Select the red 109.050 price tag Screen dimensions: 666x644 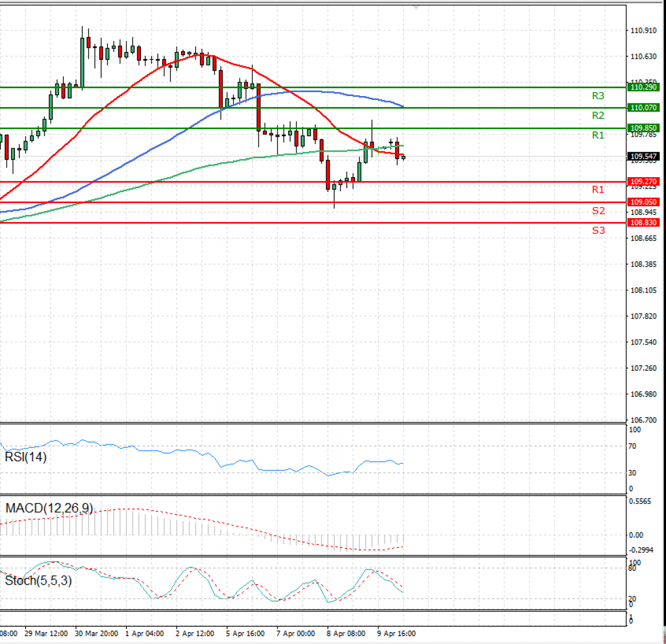coord(643,202)
